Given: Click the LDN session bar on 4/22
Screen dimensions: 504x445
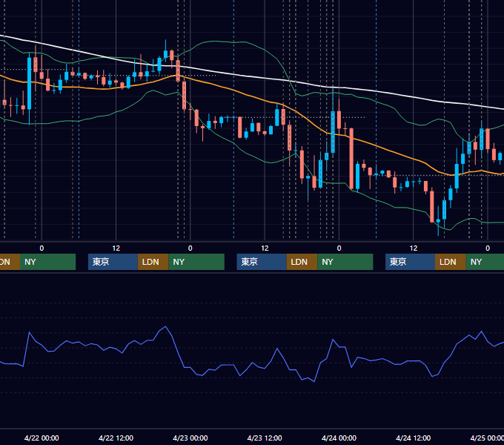Looking at the screenshot, I should pyautogui.click(x=153, y=262).
